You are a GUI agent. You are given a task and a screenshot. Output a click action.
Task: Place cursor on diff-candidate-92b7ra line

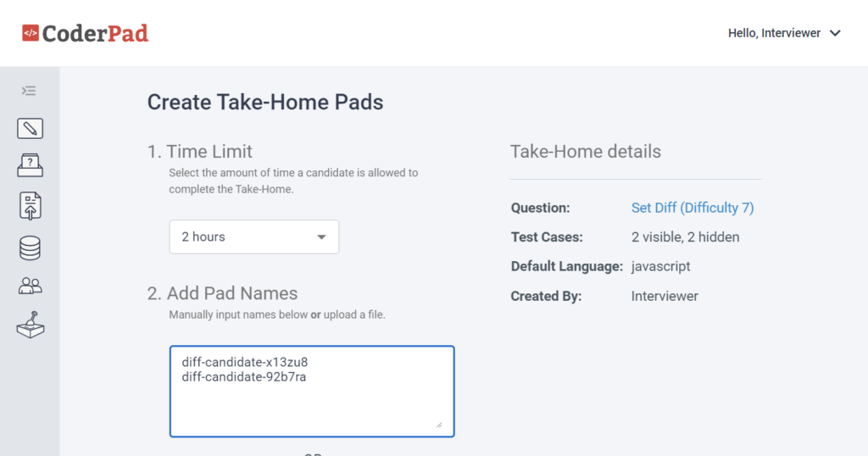click(x=244, y=377)
